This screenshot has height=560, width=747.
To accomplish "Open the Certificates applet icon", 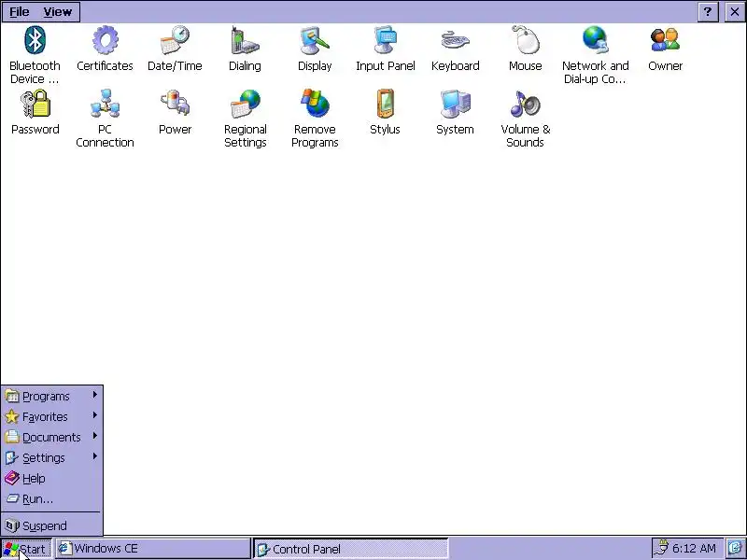I will click(105, 40).
